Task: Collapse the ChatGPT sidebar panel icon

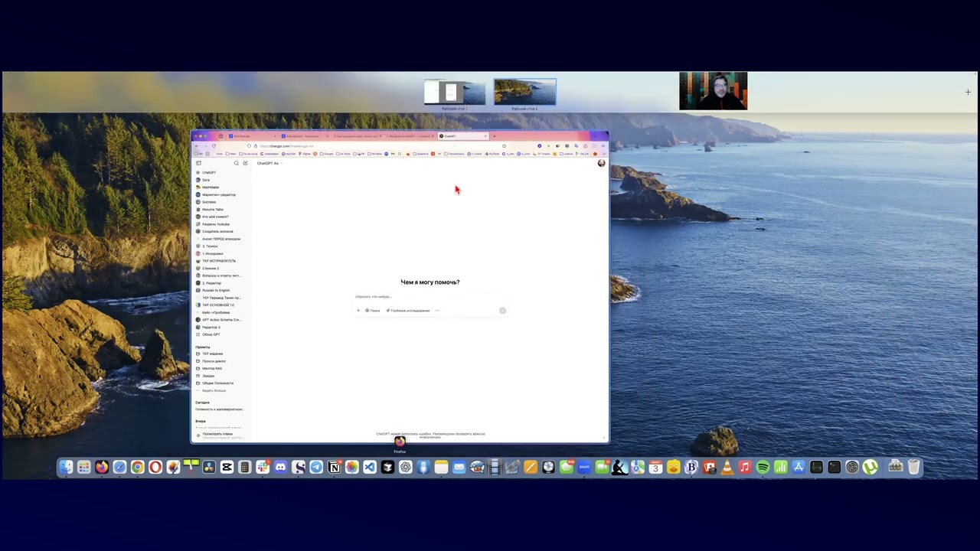Action: click(198, 163)
